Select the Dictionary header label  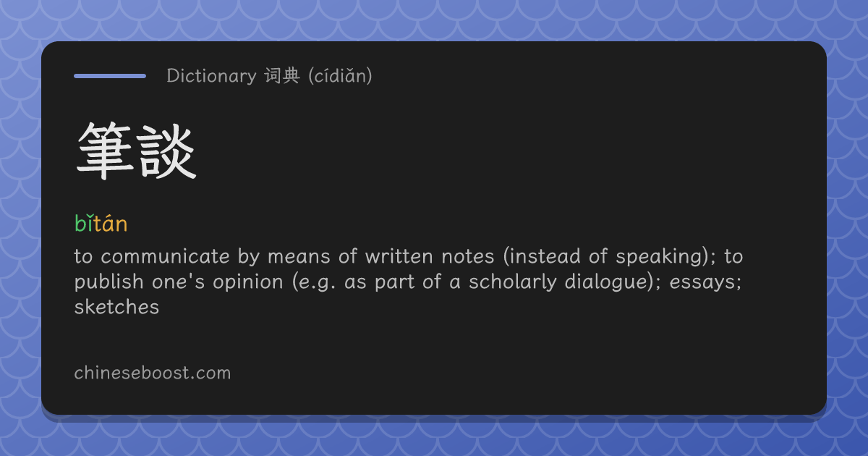click(211, 75)
